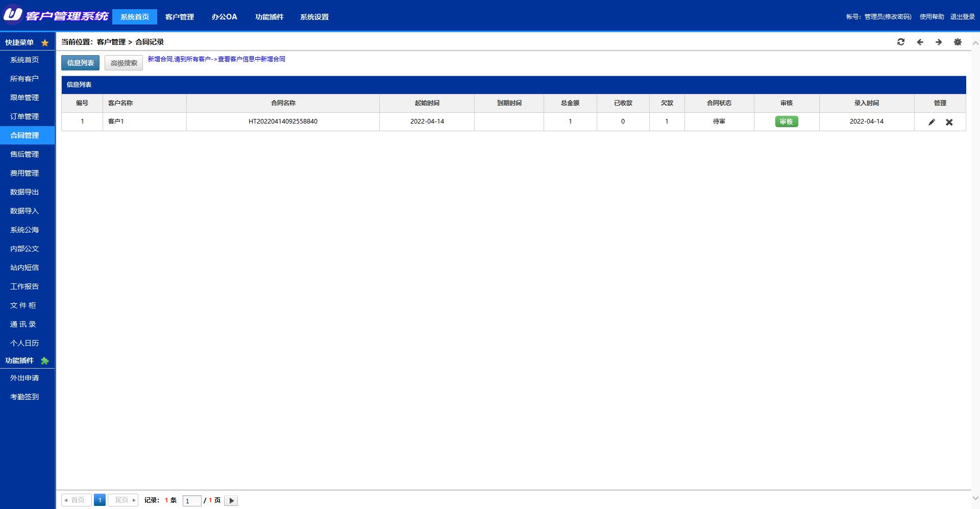Image resolution: width=980 pixels, height=509 pixels.
Task: Open the 客户管理 top menu
Action: point(180,17)
